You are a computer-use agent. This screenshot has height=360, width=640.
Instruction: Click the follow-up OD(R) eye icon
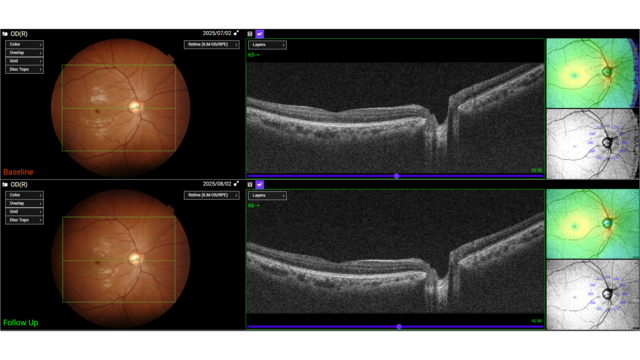click(5, 184)
